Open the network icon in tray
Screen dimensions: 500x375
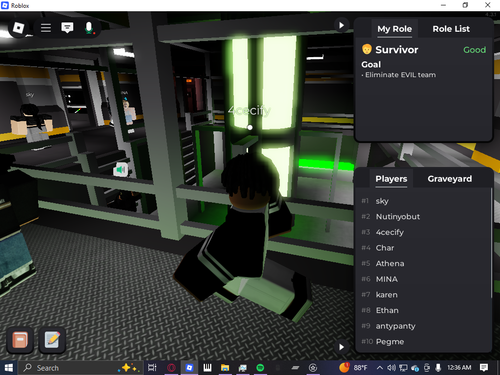point(403,368)
